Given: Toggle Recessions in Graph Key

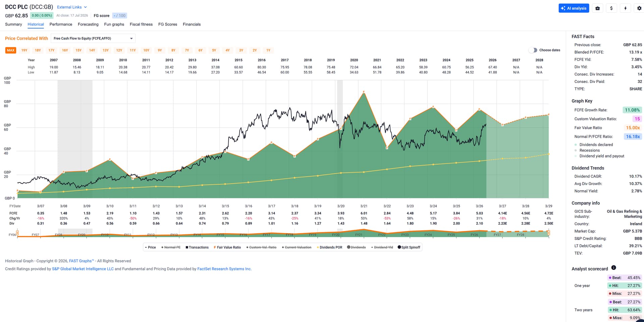Looking at the screenshot, I should point(587,150).
